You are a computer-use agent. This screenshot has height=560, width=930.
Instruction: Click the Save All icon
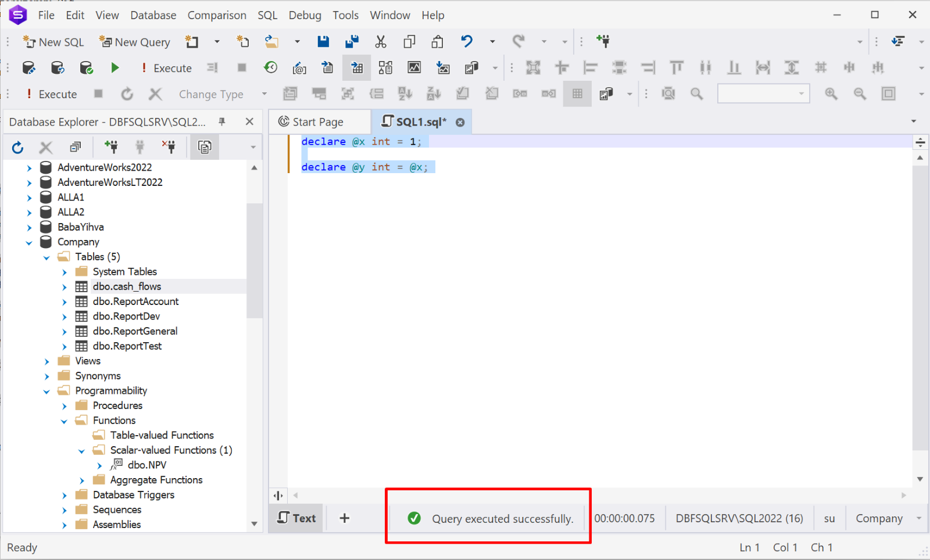coord(352,41)
